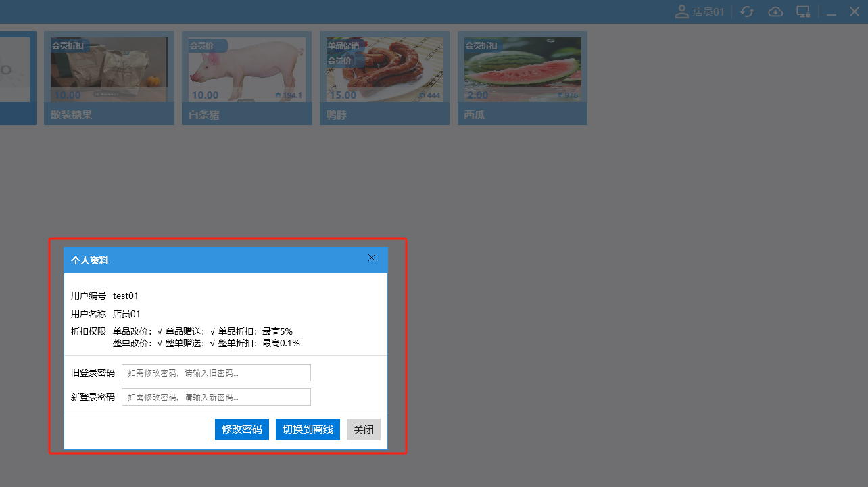Click the 店员01 user profile icon

pyautogui.click(x=682, y=12)
